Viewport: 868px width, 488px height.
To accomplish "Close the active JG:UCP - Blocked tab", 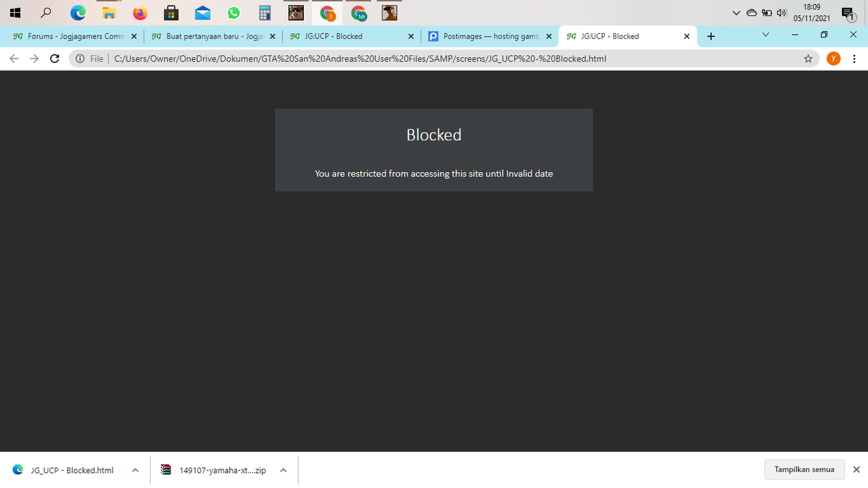I will [x=687, y=37].
